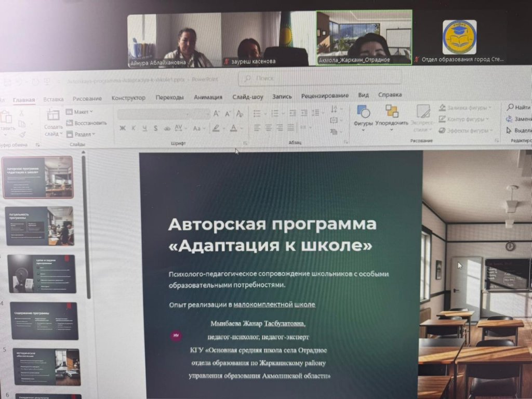Open the Рецензирование tab
This screenshot has height=399, width=532.
pyautogui.click(x=325, y=96)
